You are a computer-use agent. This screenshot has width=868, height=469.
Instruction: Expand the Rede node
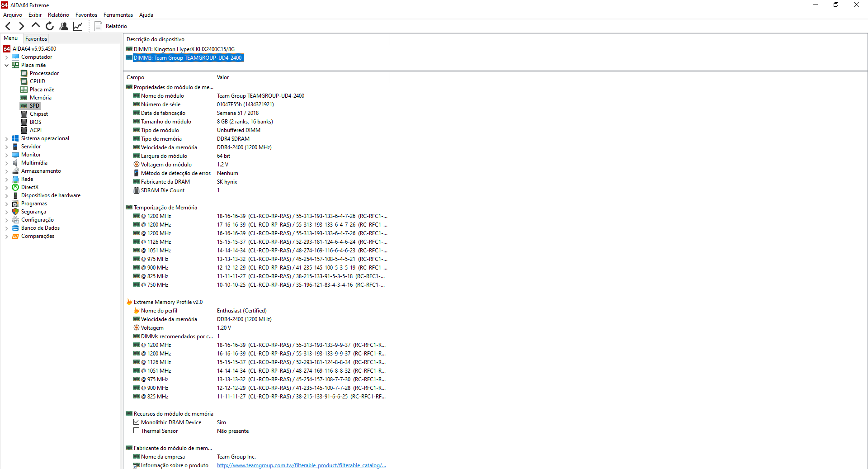click(6, 179)
